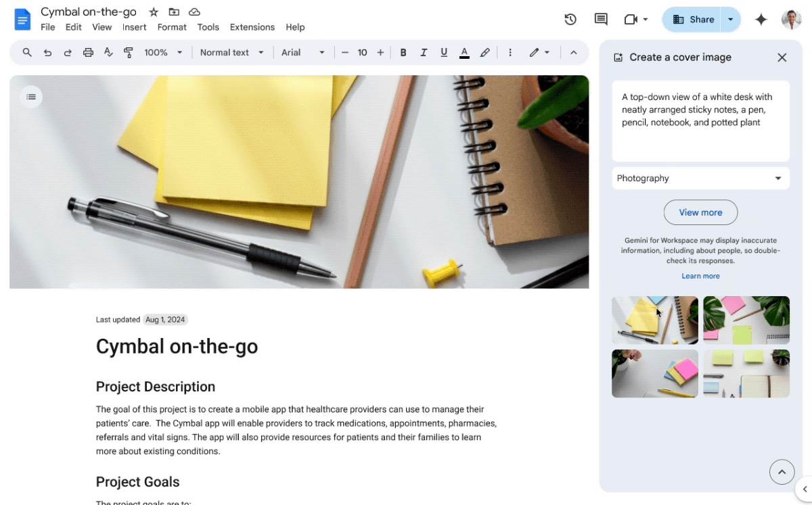
Task: Click the View more button
Action: [x=700, y=212]
